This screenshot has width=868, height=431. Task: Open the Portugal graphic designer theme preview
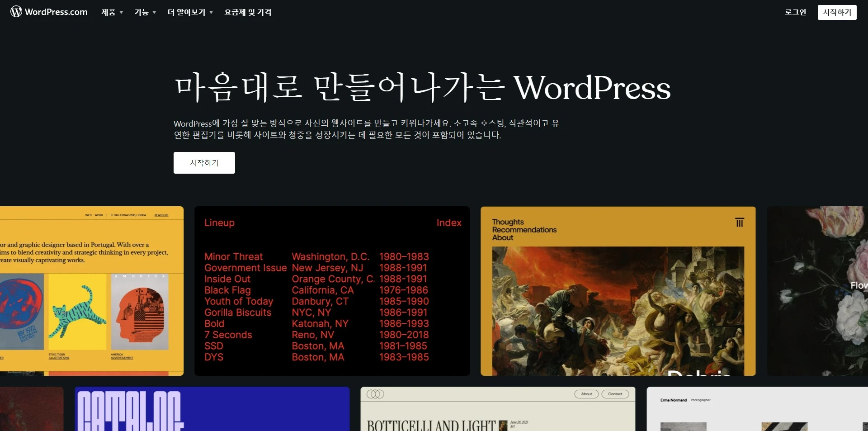point(92,291)
